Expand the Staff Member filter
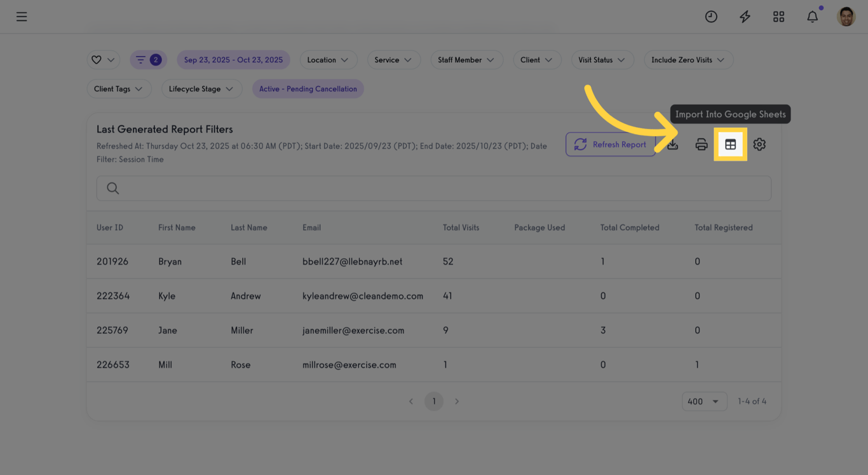868x475 pixels. click(467, 60)
